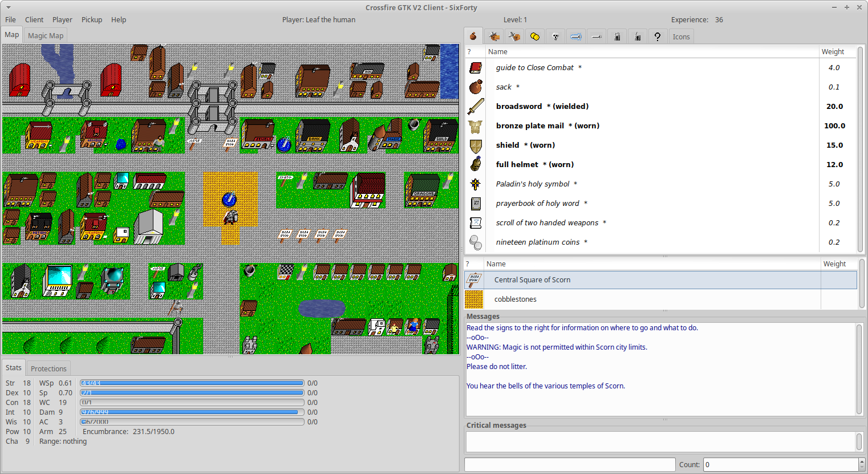The width and height of the screenshot is (868, 474).
Task: Open the unapplied items inventory tab
Action: [x=514, y=37]
